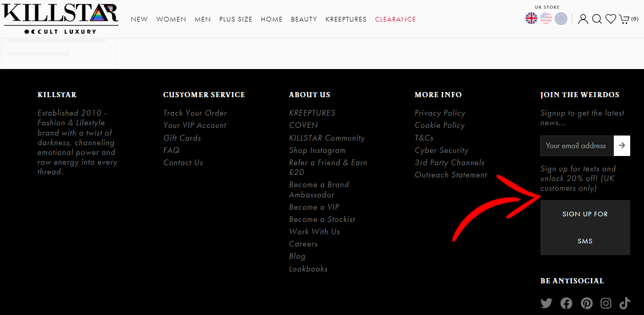Open the FAQ link

(172, 150)
